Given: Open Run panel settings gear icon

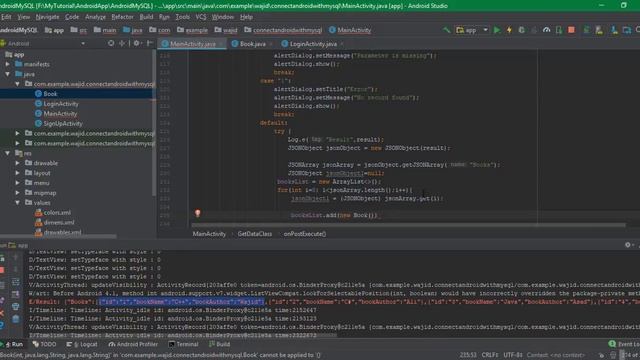Looking at the screenshot, I should coord(628,245).
